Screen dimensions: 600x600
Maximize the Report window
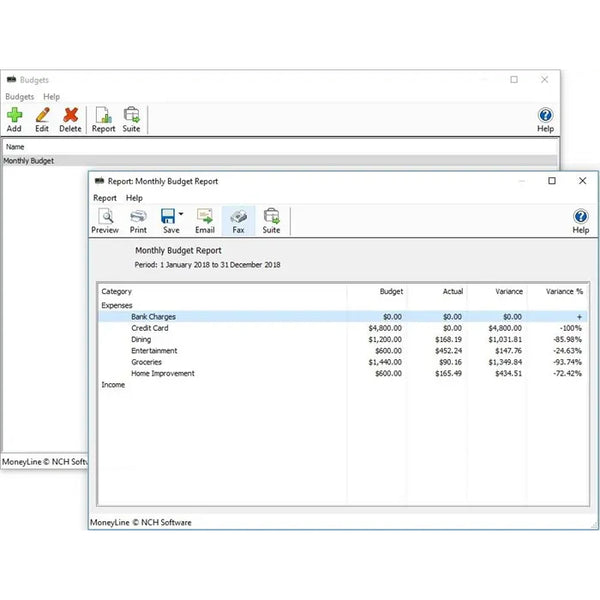click(x=552, y=181)
